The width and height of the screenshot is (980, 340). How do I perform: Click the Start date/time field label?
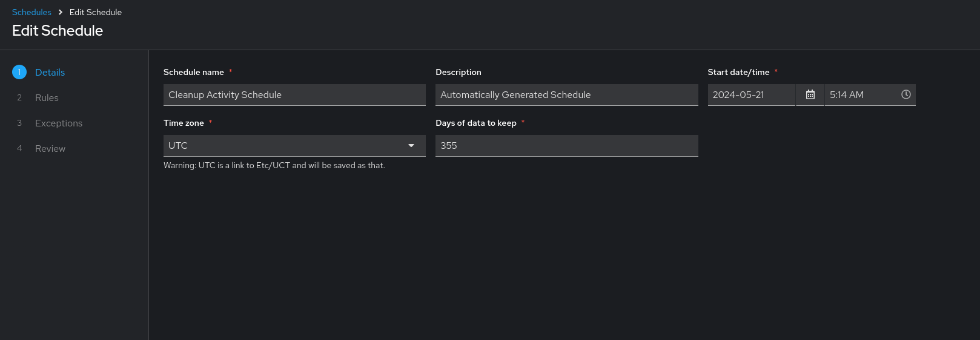(x=738, y=72)
